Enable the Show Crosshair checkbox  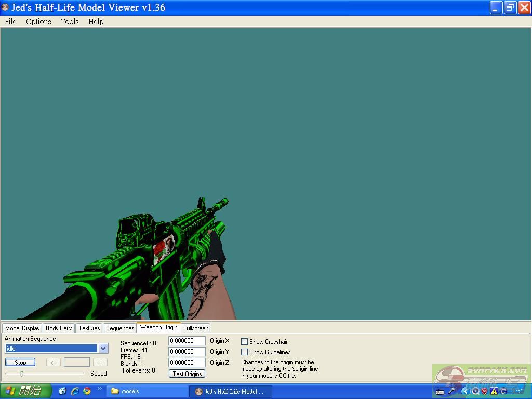click(244, 342)
